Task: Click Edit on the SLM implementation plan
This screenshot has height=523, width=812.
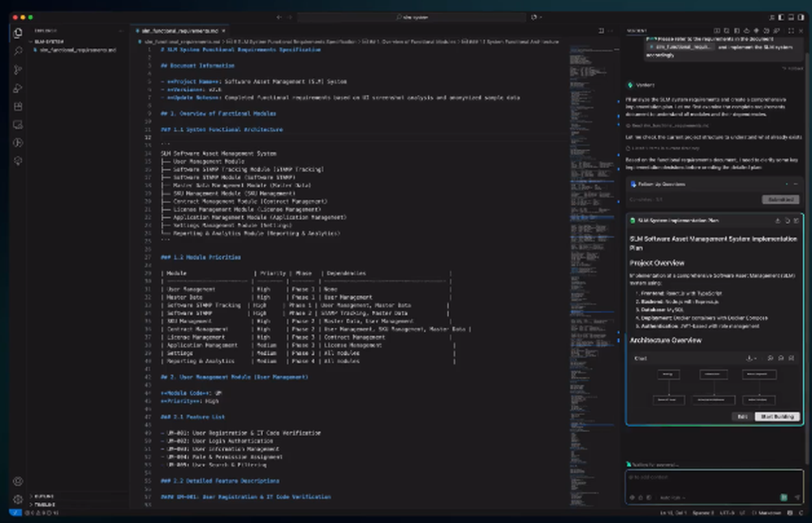Action: pyautogui.click(x=743, y=417)
